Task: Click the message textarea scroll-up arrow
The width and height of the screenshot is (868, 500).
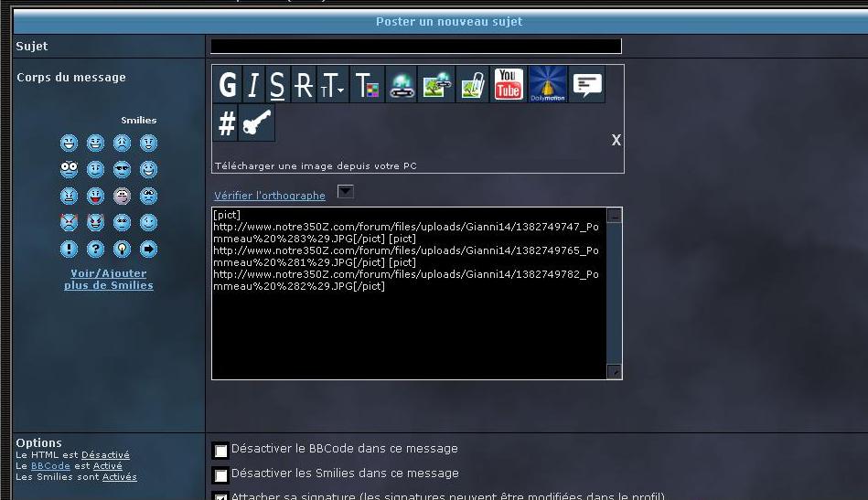Action: [x=615, y=216]
